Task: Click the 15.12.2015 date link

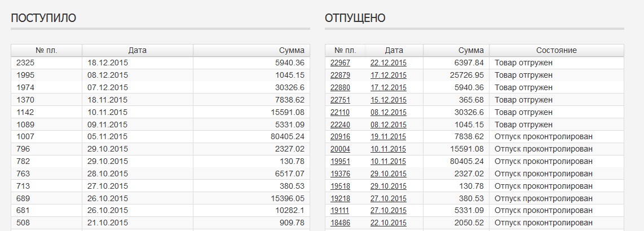Action: tap(388, 100)
